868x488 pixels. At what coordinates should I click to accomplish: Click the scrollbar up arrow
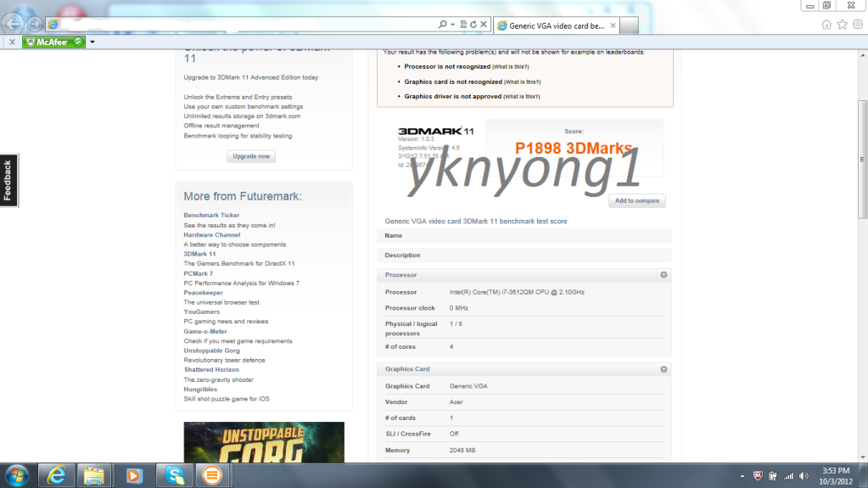tap(862, 55)
